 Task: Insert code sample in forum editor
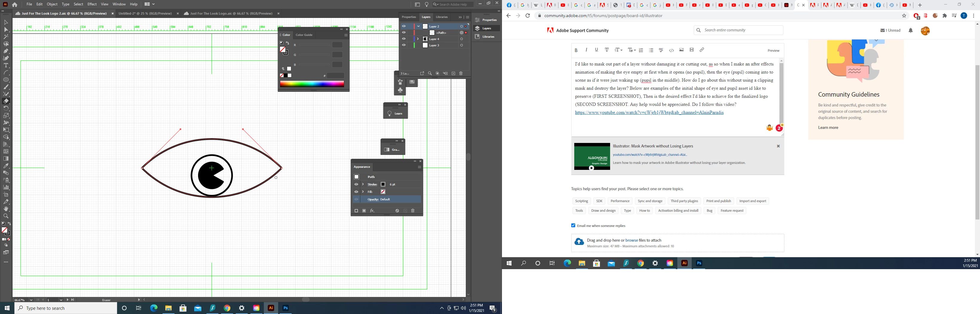671,50
